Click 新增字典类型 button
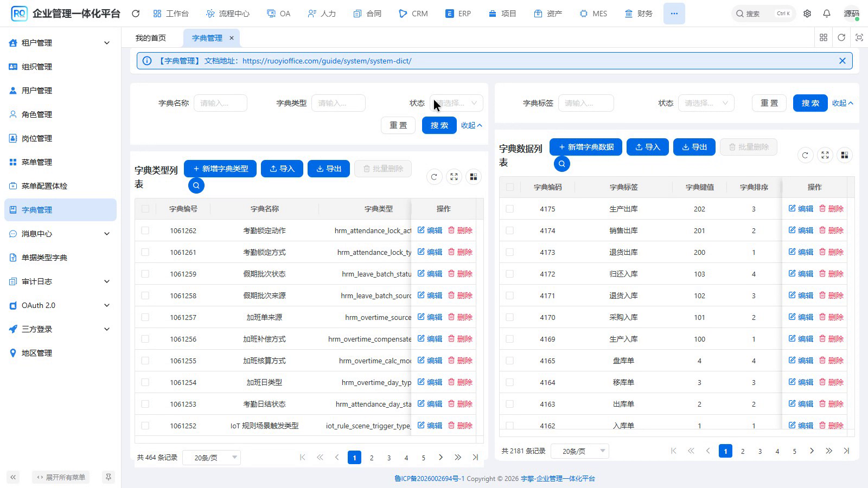 click(x=220, y=169)
